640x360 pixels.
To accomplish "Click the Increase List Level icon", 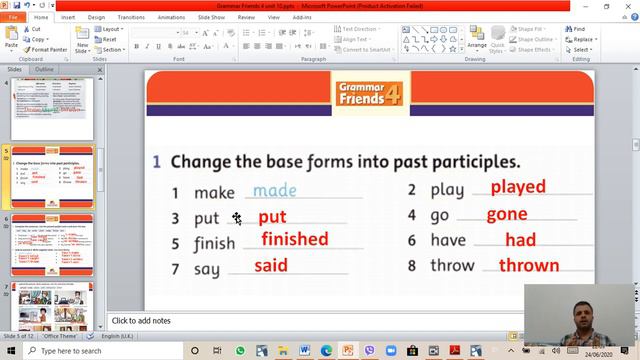I will 293,33.
